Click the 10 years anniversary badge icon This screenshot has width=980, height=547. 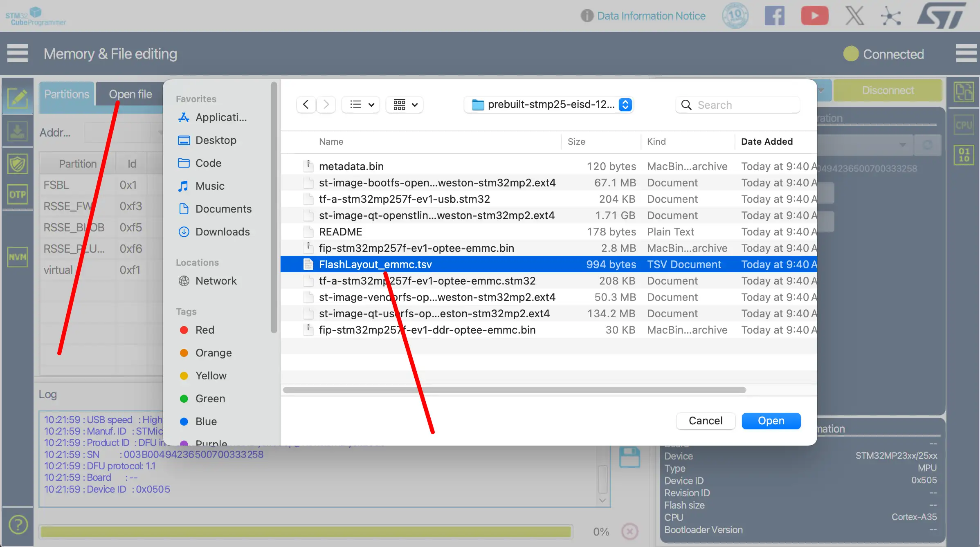pyautogui.click(x=735, y=16)
